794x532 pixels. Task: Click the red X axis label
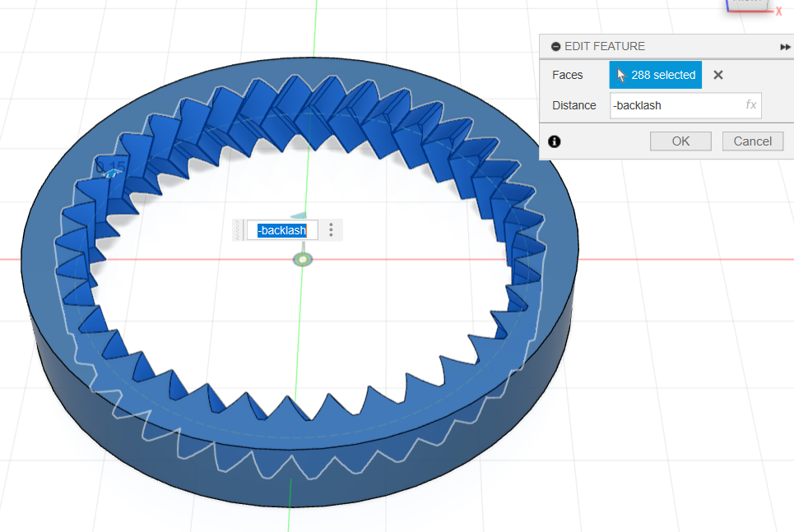click(778, 12)
